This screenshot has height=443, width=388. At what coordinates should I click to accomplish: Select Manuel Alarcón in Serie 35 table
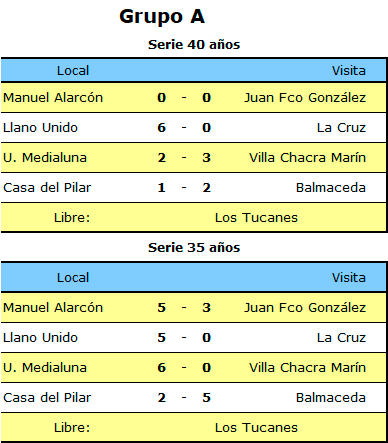pyautogui.click(x=53, y=308)
